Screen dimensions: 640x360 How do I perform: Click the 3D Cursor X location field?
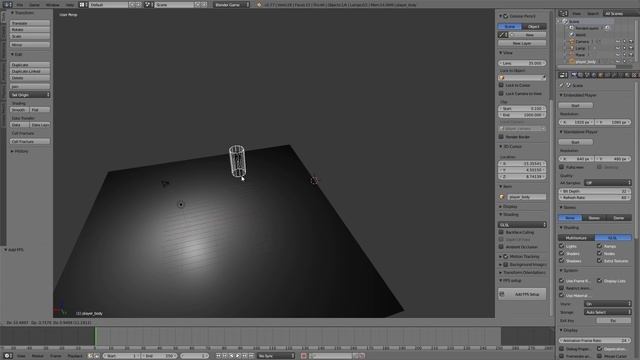click(x=522, y=164)
